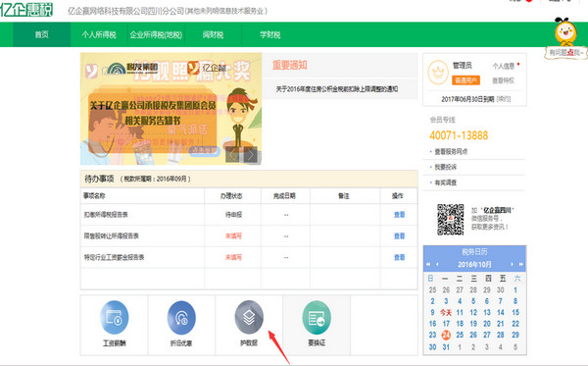Click 查看 for 扣缴所得税报告表 row

[400, 215]
